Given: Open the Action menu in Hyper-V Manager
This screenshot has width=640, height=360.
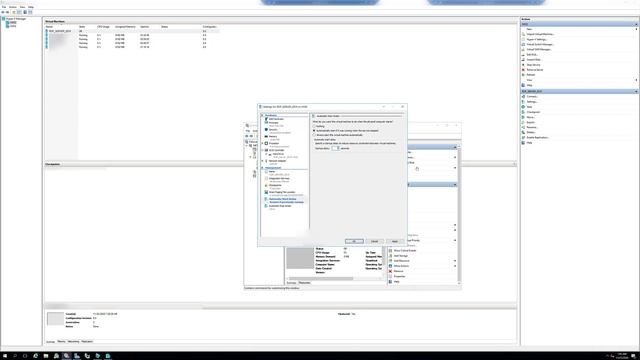Looking at the screenshot, I should [13, 7].
